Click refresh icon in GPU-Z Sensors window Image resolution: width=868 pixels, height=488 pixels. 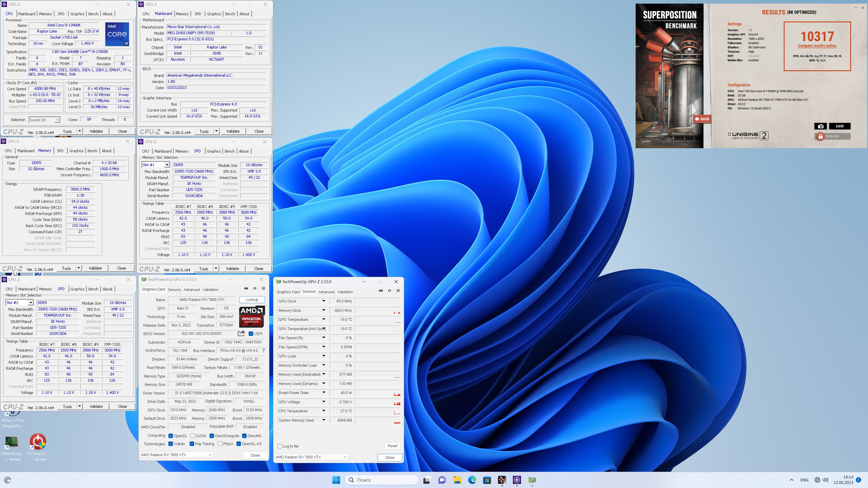pos(389,291)
